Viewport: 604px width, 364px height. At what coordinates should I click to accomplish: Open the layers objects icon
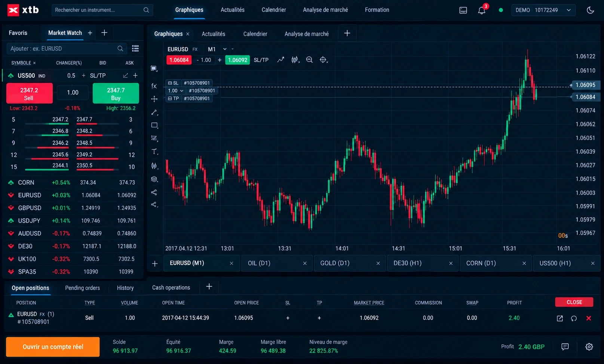(154, 179)
